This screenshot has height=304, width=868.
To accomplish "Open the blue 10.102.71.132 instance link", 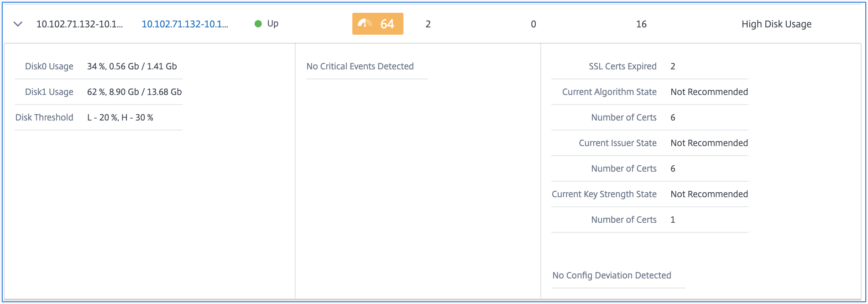I will (185, 24).
